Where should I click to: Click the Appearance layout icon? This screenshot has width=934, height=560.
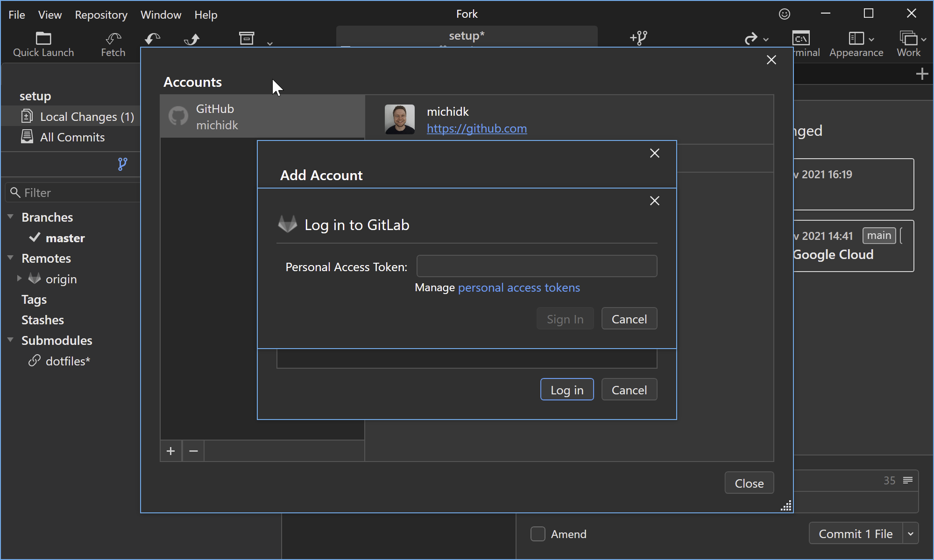[x=856, y=38]
